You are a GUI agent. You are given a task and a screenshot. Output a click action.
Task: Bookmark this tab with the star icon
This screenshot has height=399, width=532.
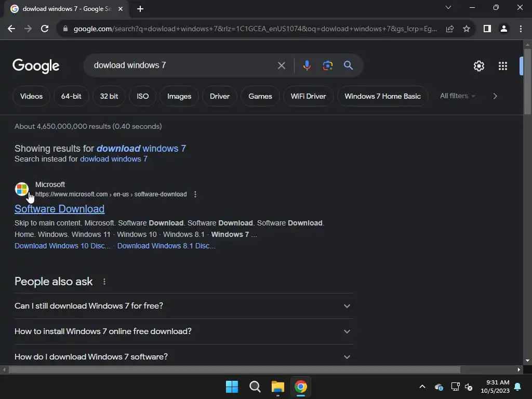(467, 29)
